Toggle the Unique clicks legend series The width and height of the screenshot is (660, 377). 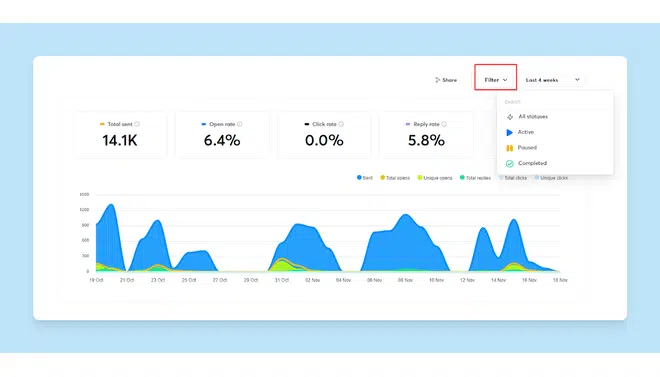coord(551,178)
